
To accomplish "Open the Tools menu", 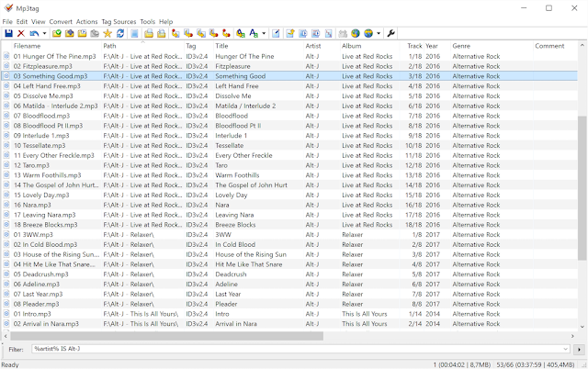I will [x=148, y=22].
